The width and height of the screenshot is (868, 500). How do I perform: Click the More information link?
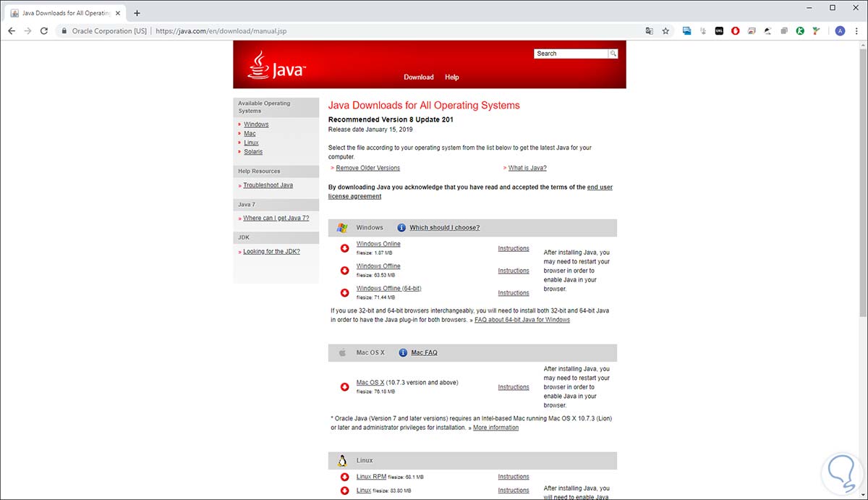[x=495, y=428]
